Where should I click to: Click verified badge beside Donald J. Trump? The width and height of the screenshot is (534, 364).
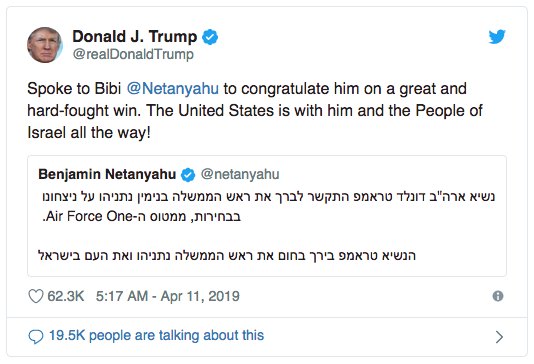pos(210,37)
